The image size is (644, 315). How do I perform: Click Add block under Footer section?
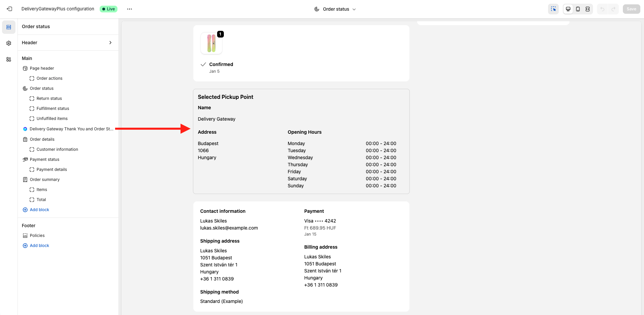(39, 246)
